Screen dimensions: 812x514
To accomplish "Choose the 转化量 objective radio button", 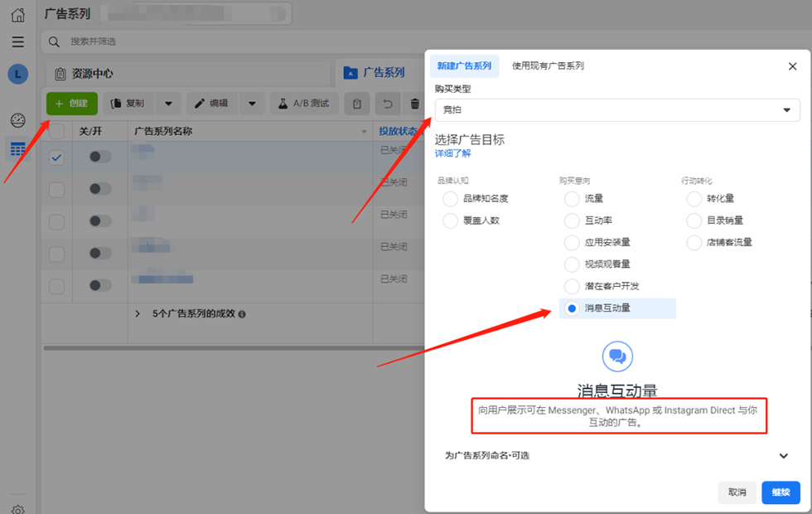I will [694, 199].
